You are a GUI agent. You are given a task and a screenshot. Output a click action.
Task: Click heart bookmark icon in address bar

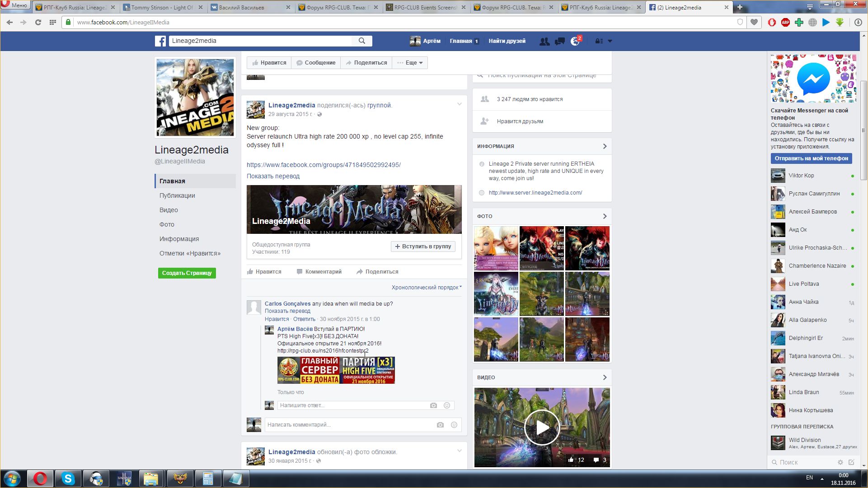754,22
